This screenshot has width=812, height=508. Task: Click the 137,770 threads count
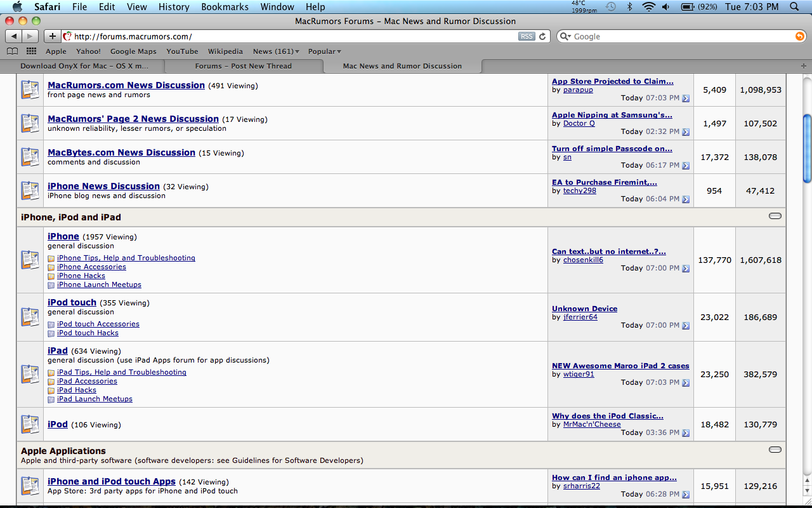coord(714,260)
